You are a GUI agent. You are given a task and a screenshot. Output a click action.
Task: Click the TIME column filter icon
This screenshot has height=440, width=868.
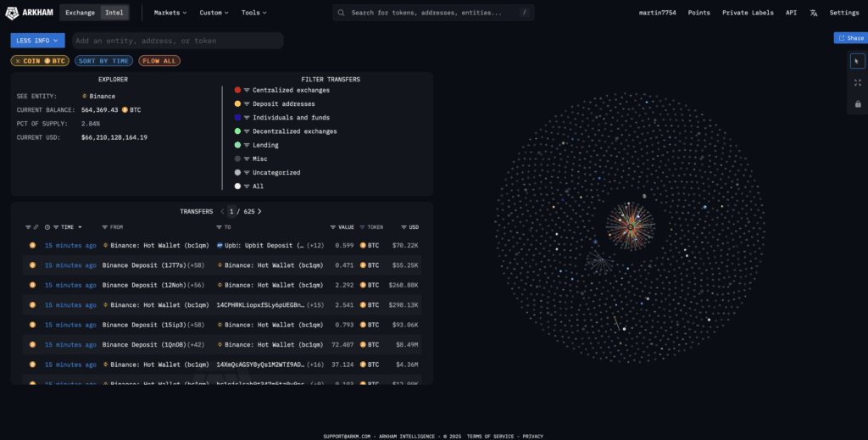pyautogui.click(x=56, y=227)
